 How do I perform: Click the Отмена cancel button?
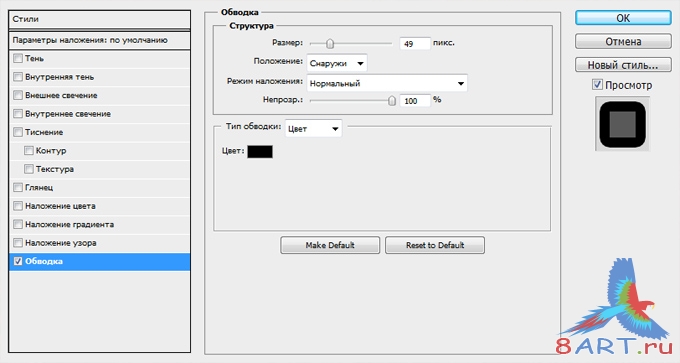pos(623,42)
